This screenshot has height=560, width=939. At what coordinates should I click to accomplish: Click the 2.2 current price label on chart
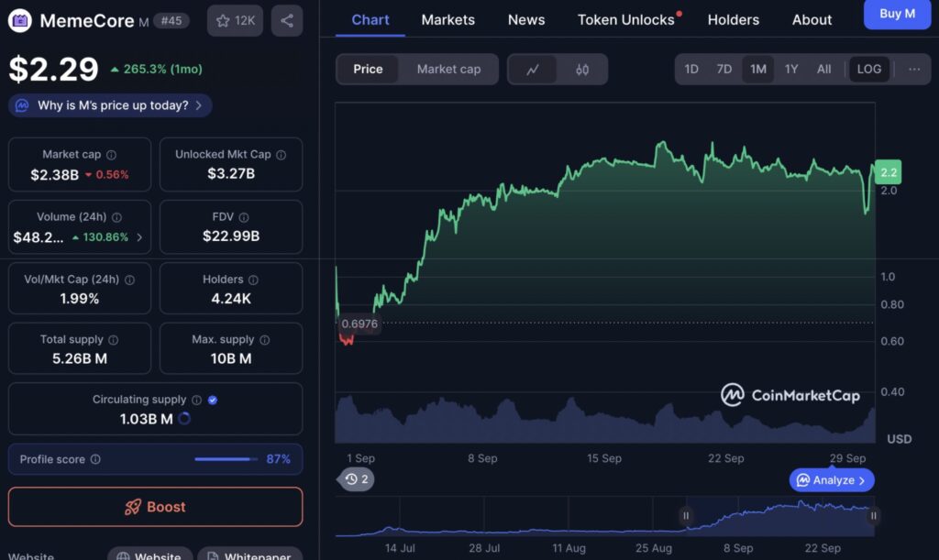pyautogui.click(x=888, y=172)
